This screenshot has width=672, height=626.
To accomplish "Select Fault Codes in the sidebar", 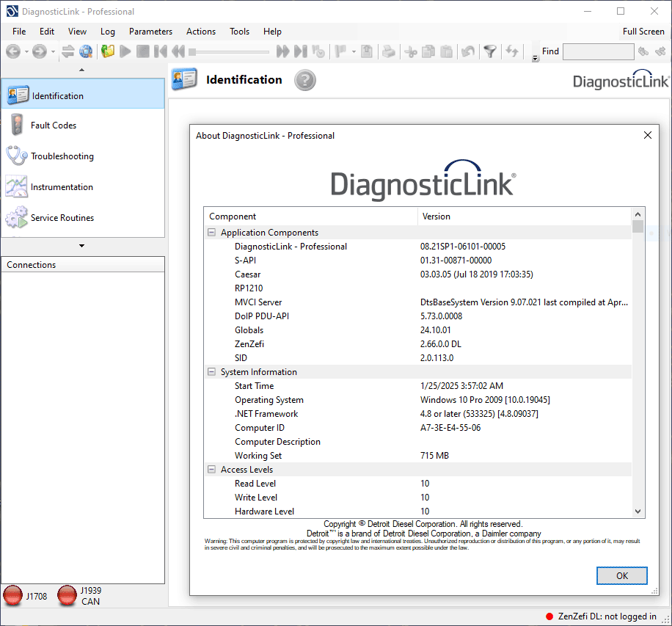I will (x=83, y=125).
